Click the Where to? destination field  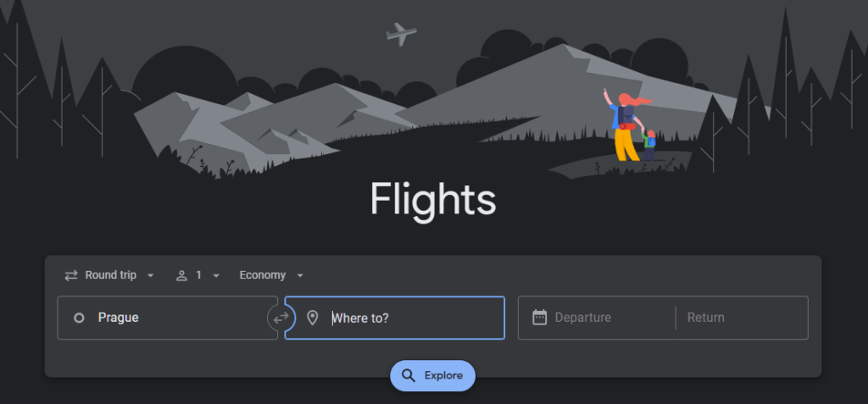pyautogui.click(x=395, y=318)
